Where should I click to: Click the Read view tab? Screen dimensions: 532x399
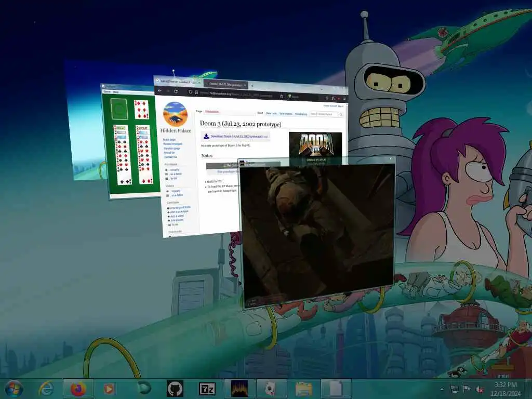tap(260, 113)
